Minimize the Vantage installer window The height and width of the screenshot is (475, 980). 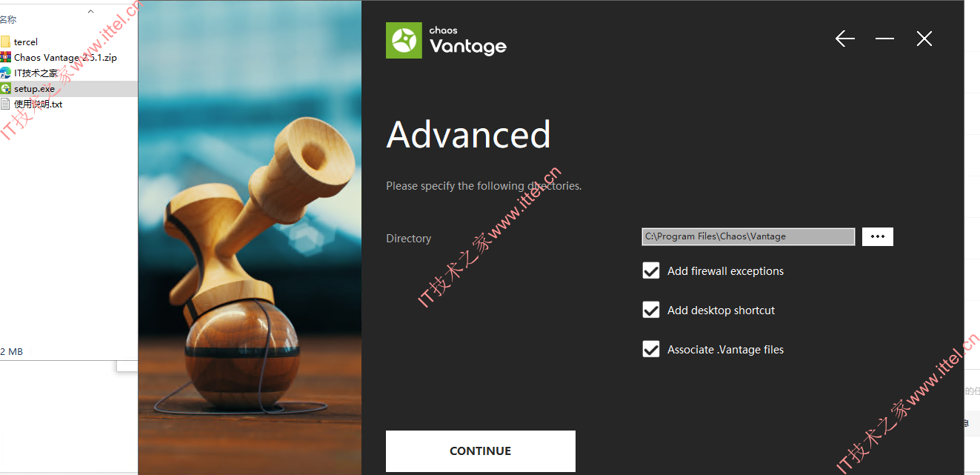[x=884, y=39]
